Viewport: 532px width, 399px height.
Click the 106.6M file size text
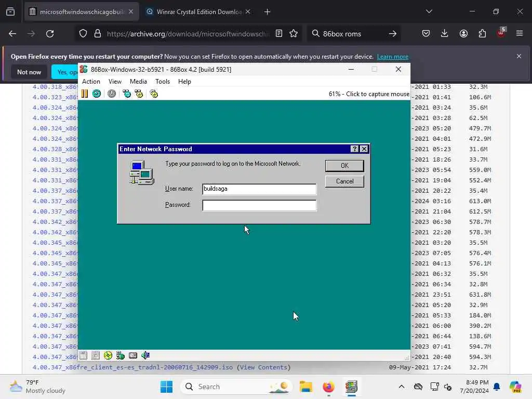click(x=480, y=97)
